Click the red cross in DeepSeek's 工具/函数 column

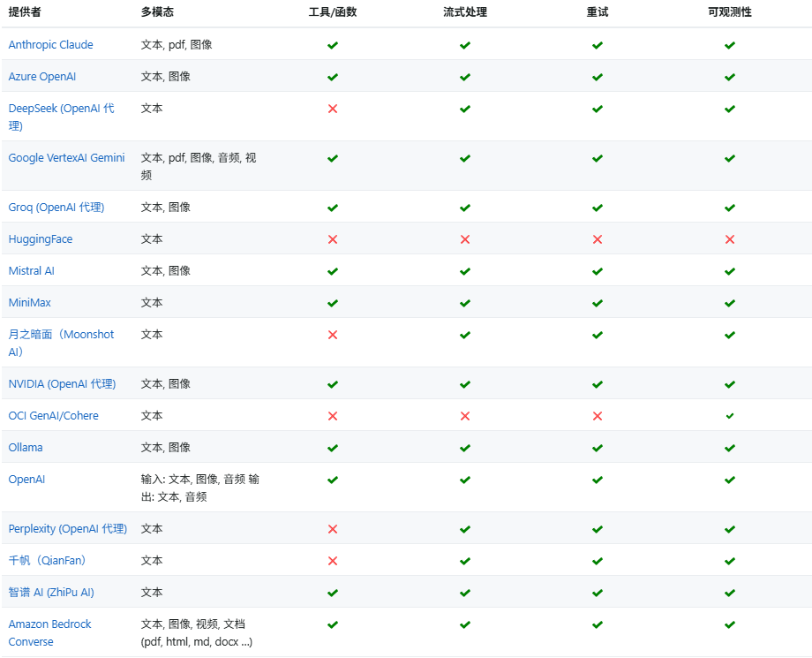(x=333, y=109)
